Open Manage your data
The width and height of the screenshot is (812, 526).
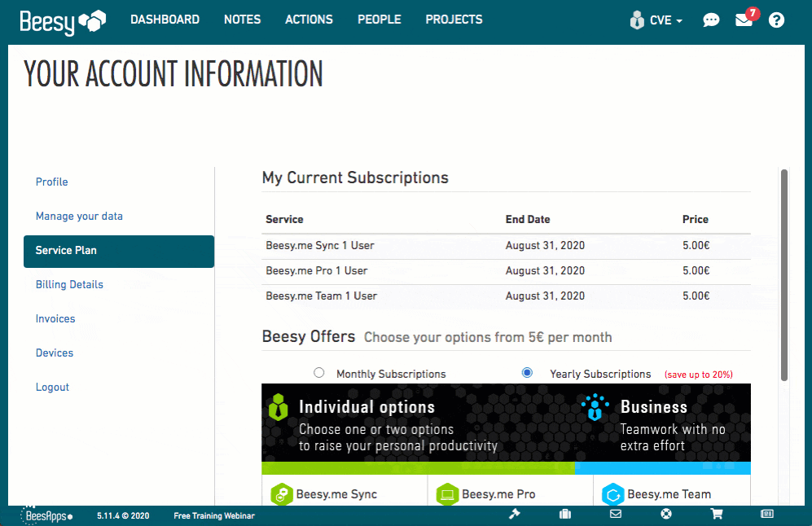point(79,217)
